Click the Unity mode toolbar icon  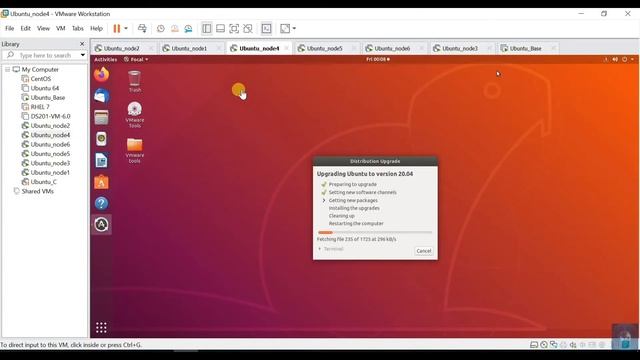coord(248,29)
